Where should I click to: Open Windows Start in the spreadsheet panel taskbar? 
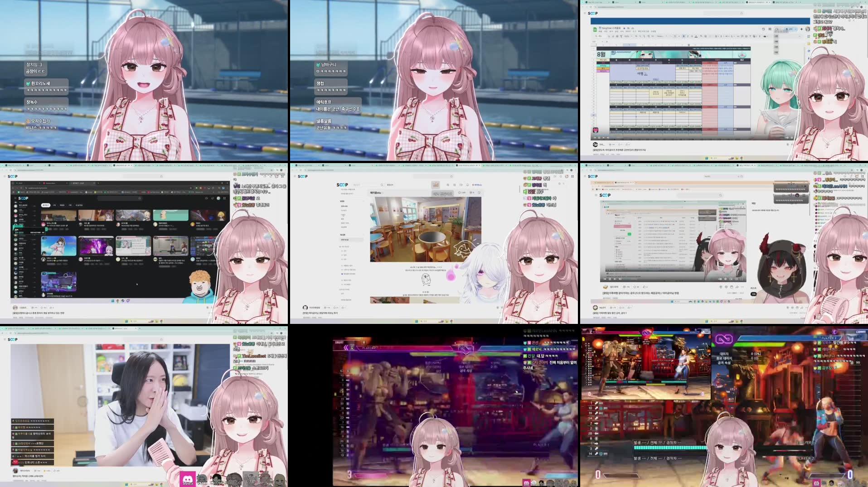pos(707,158)
